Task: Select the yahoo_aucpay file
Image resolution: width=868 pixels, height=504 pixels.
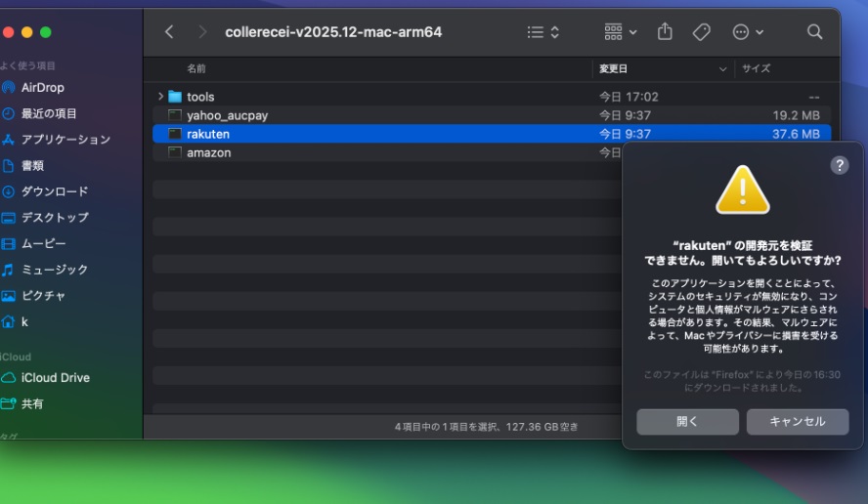Action: [227, 115]
